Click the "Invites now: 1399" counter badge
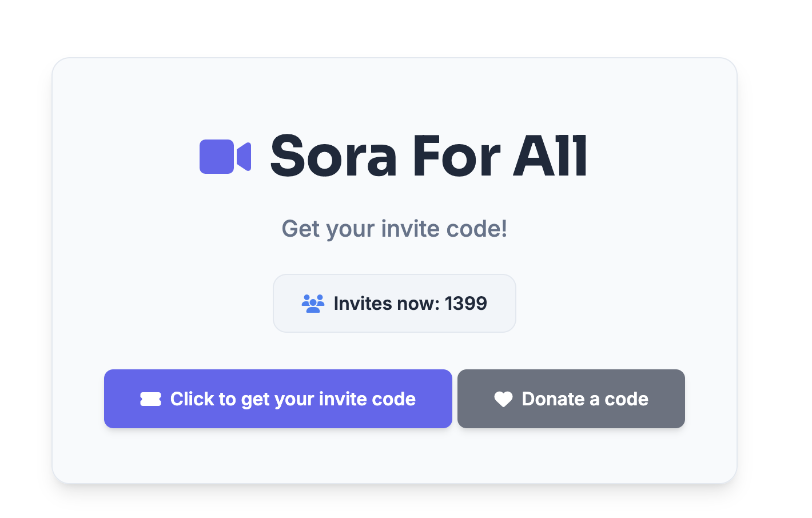 point(395,303)
